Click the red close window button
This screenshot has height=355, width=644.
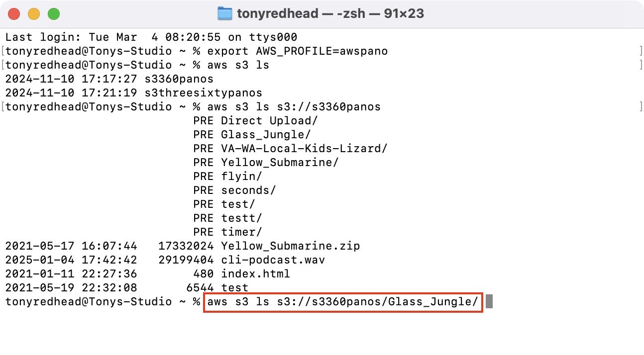pos(15,14)
